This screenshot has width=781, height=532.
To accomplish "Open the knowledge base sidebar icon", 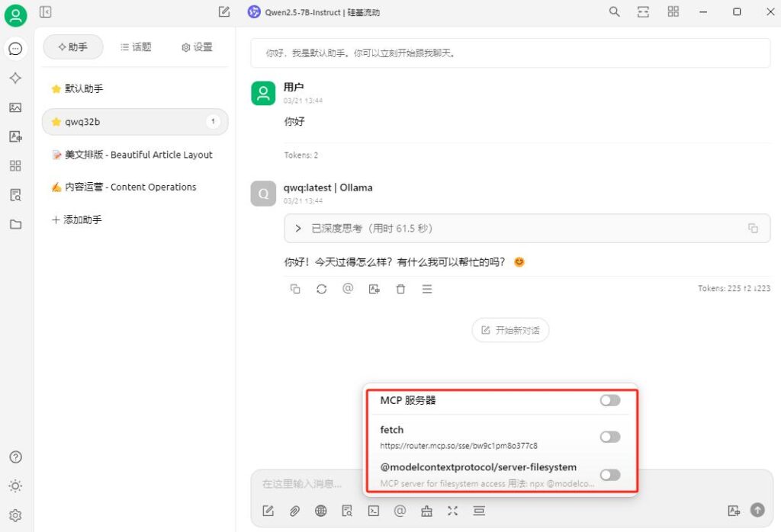I will (x=15, y=195).
